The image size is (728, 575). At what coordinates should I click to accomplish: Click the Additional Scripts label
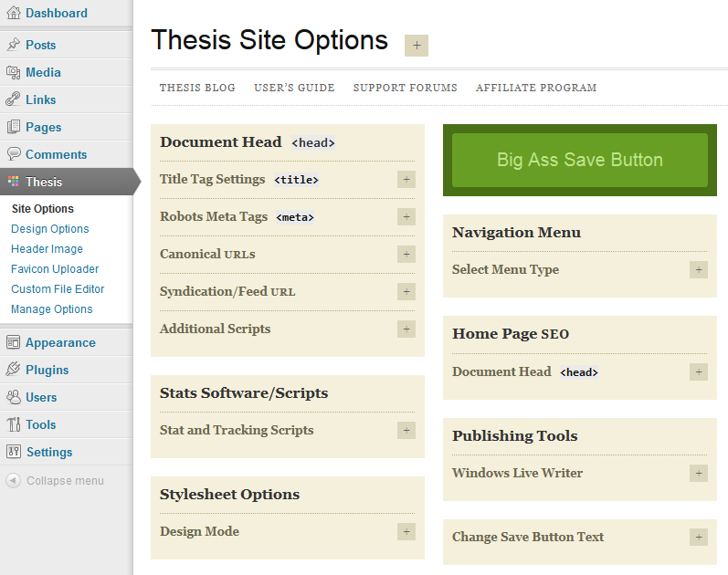click(216, 329)
